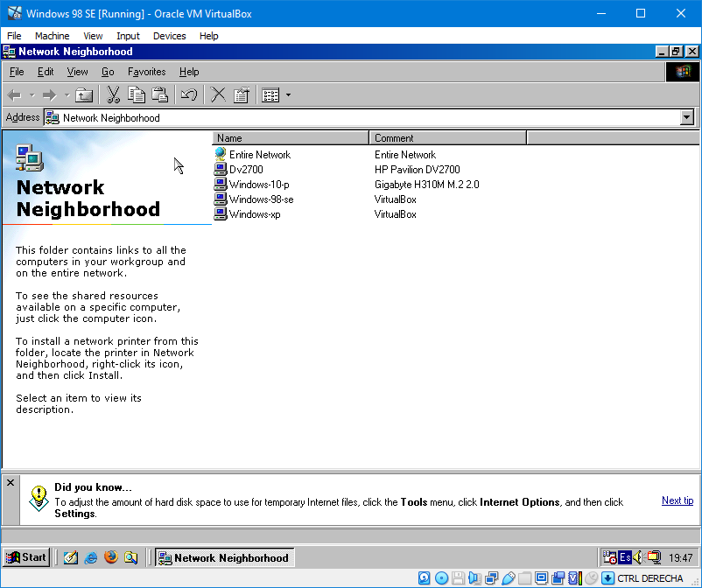
Task: Click the Start button
Action: coord(26,557)
